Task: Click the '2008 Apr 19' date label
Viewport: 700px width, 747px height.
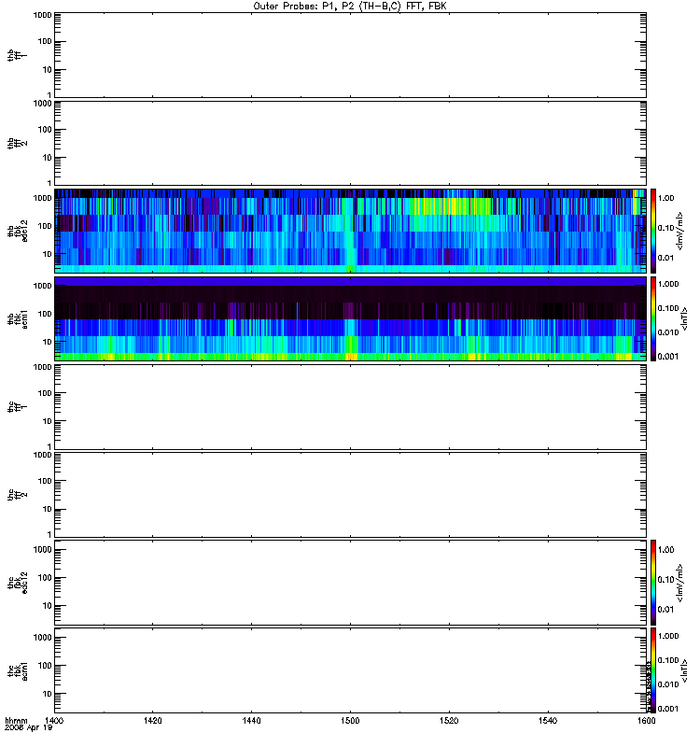Action: pos(28,728)
